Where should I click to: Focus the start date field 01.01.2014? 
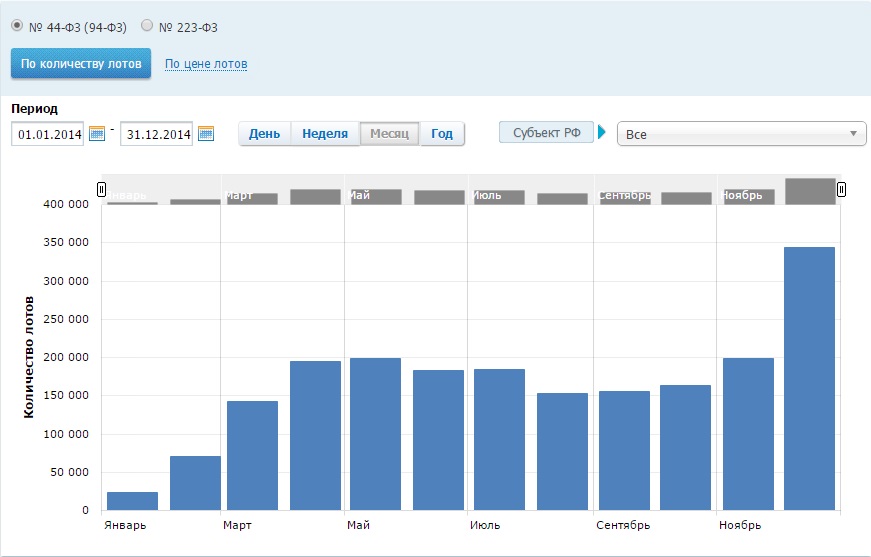pos(48,134)
